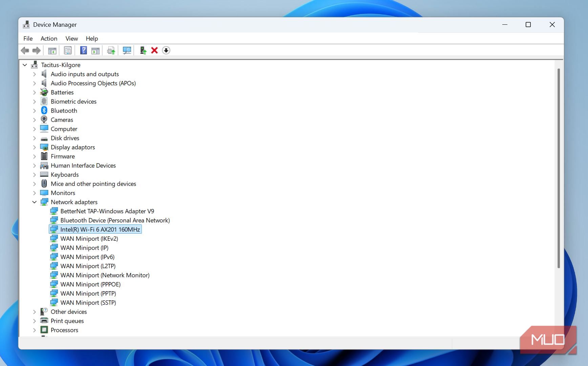Select WAN Miniport (IPv6)
Screen dimensions: 588x366
click(87, 257)
